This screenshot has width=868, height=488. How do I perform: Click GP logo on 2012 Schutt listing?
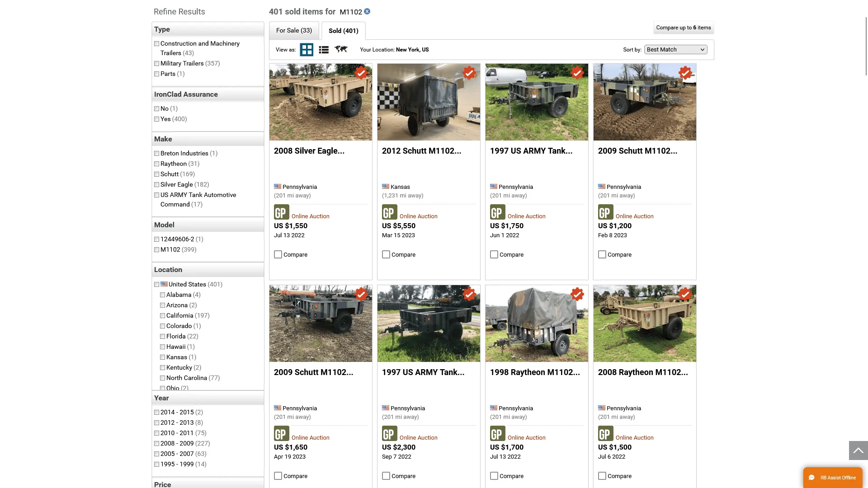pos(389,212)
